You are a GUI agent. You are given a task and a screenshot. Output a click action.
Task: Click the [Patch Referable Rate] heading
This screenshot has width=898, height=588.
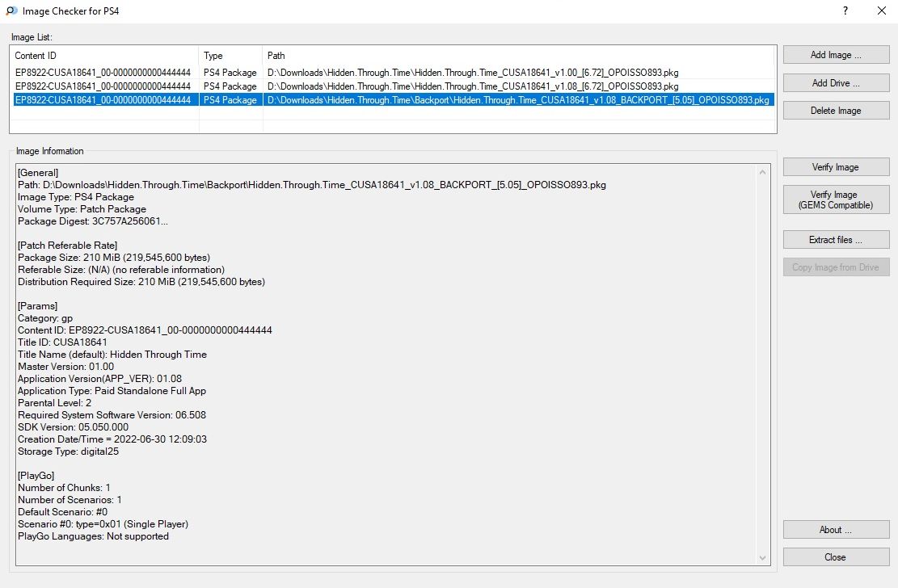[x=68, y=246]
